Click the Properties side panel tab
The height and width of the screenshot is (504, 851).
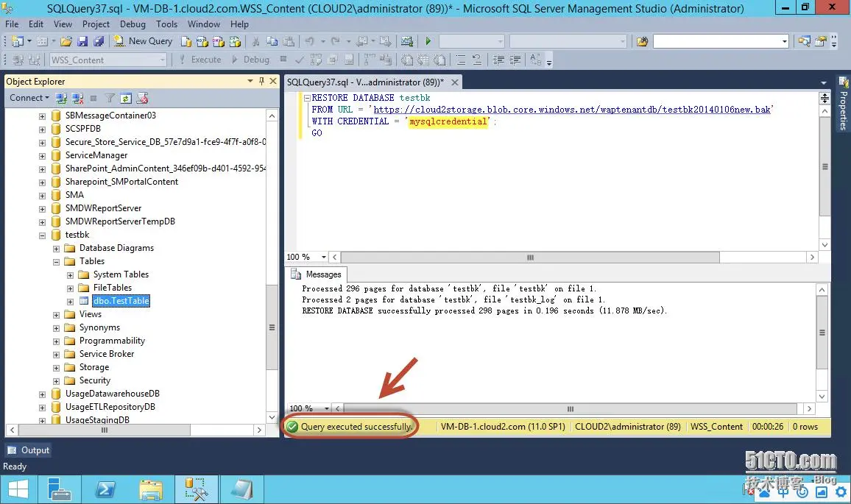[844, 104]
